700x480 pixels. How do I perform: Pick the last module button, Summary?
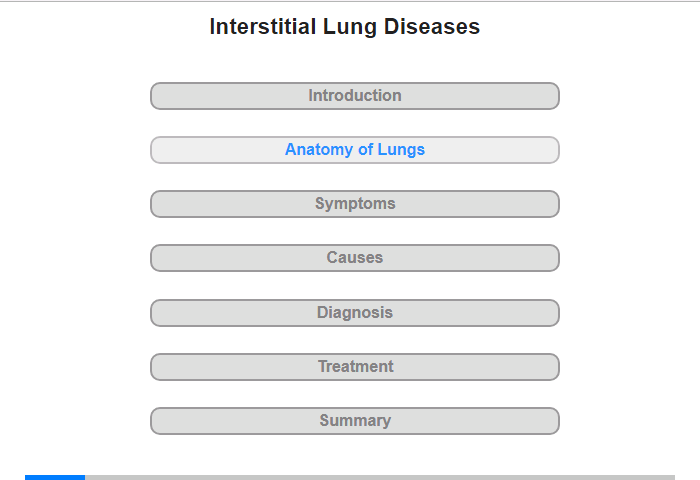[x=355, y=421]
